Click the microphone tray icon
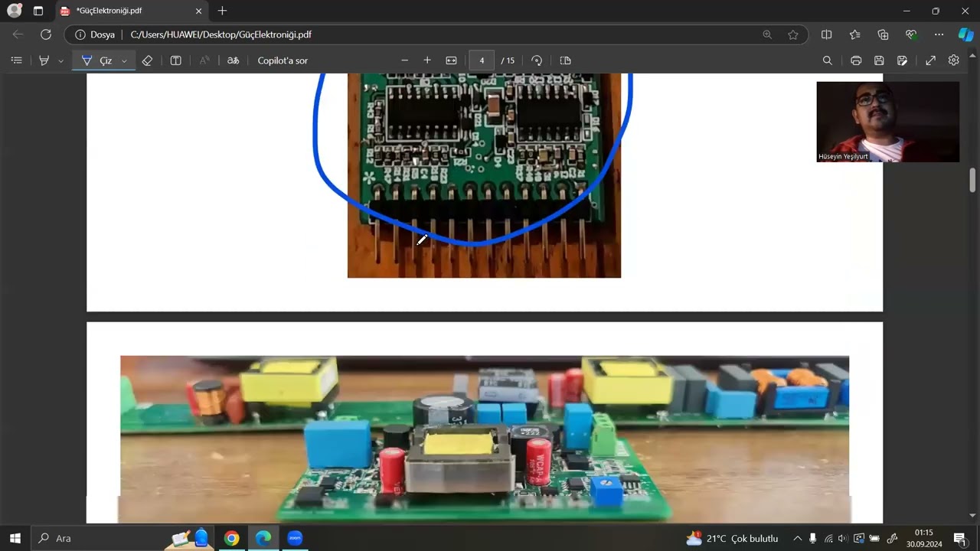 pos(812,538)
